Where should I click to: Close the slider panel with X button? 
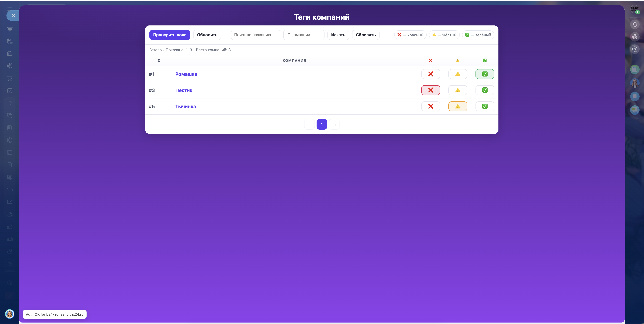pos(14,16)
